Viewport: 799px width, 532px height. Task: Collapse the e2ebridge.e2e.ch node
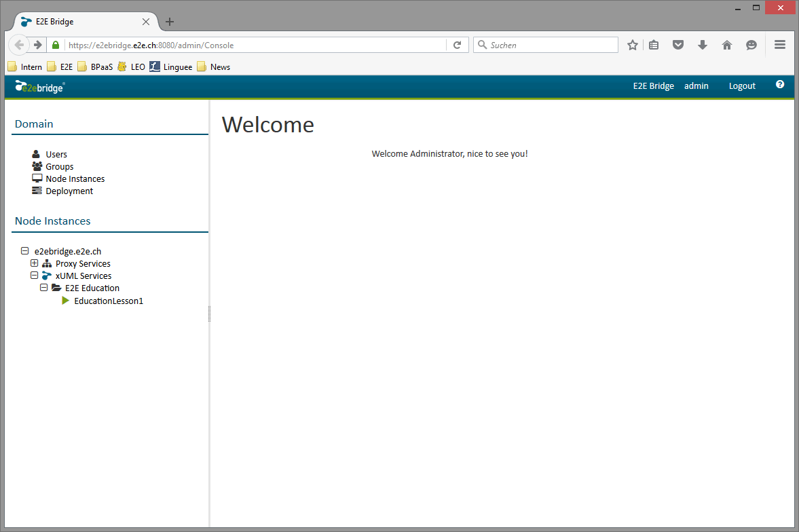pyautogui.click(x=24, y=251)
